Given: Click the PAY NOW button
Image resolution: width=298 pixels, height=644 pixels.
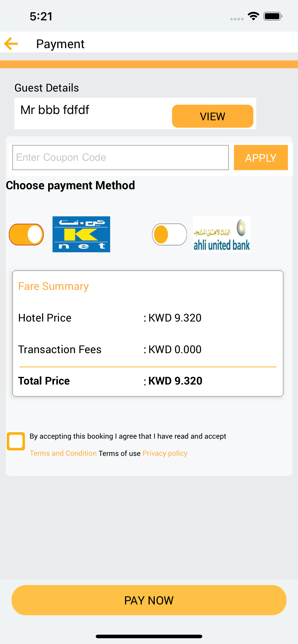Looking at the screenshot, I should click(x=149, y=600).
